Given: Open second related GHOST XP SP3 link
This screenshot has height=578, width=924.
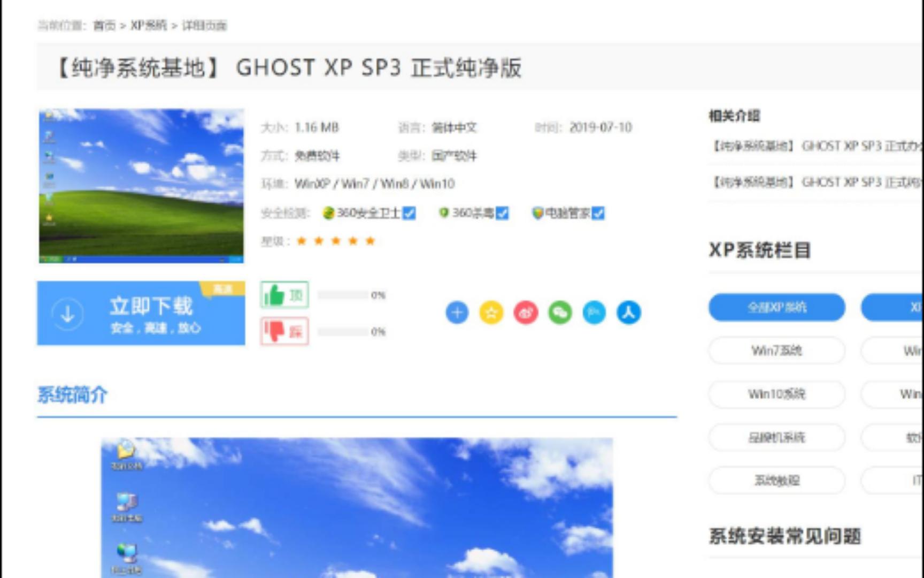Looking at the screenshot, I should 817,182.
